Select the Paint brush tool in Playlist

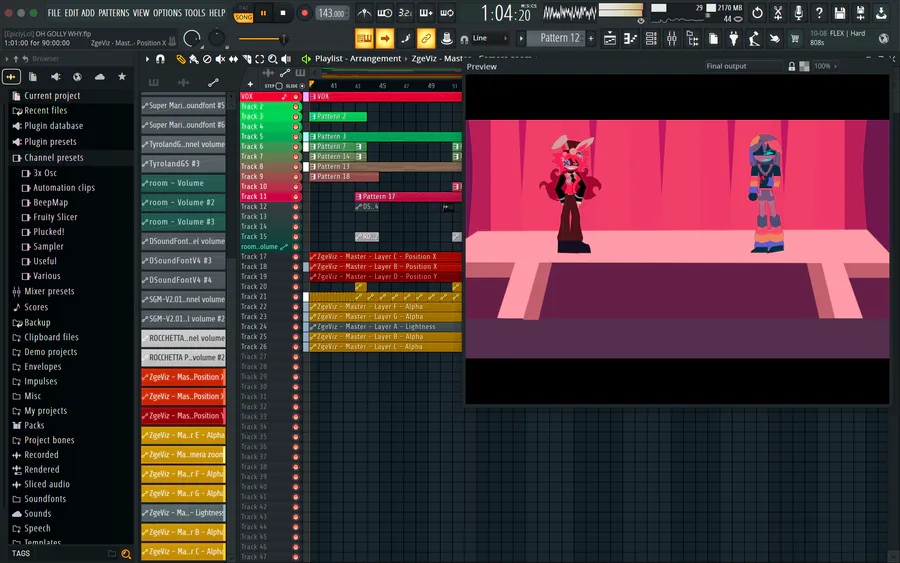pos(194,59)
